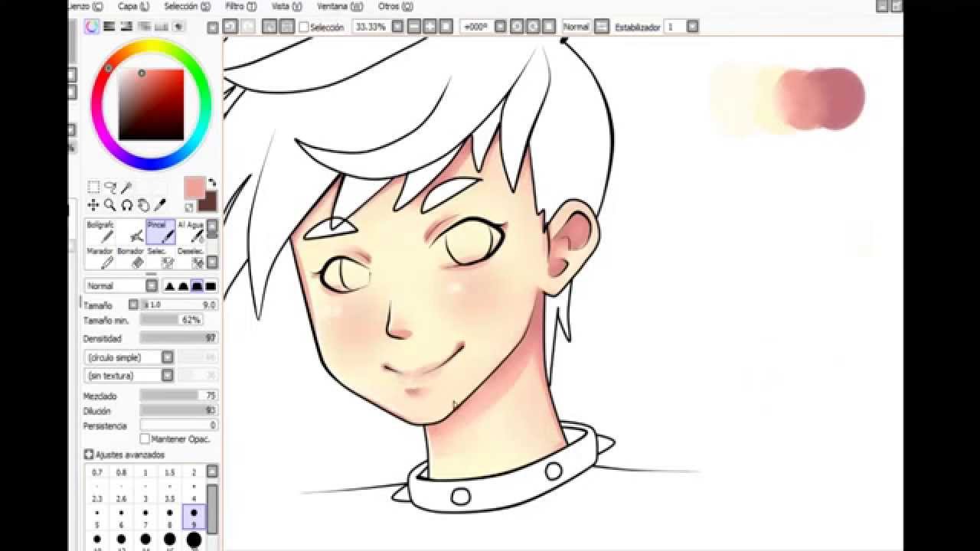Select the rotate canvas tool

pos(127,205)
